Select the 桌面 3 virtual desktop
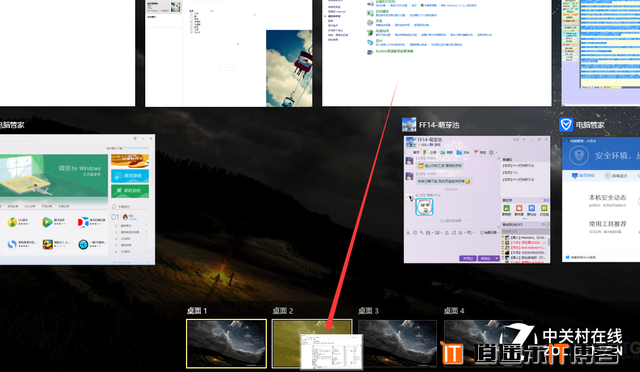640x372 pixels. pyautogui.click(x=398, y=343)
